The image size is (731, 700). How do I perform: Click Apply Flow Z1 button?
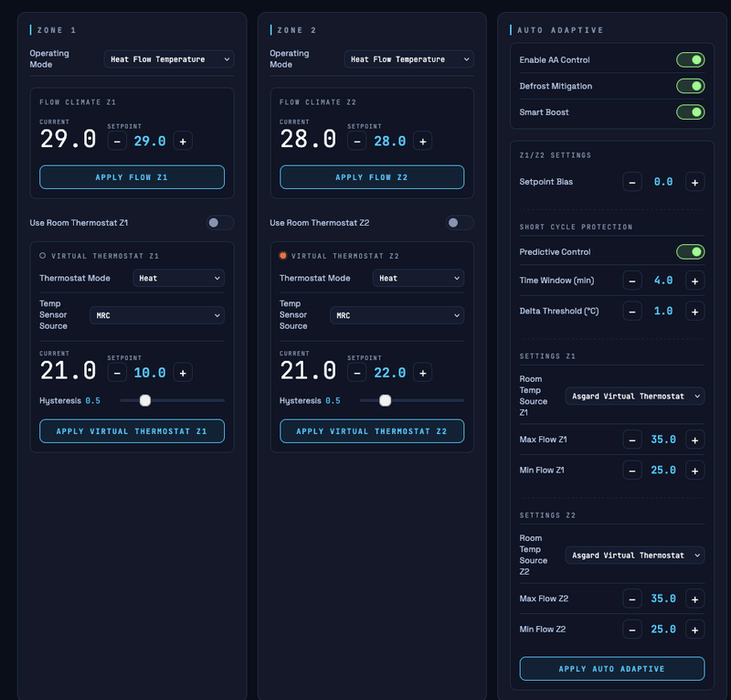132,177
